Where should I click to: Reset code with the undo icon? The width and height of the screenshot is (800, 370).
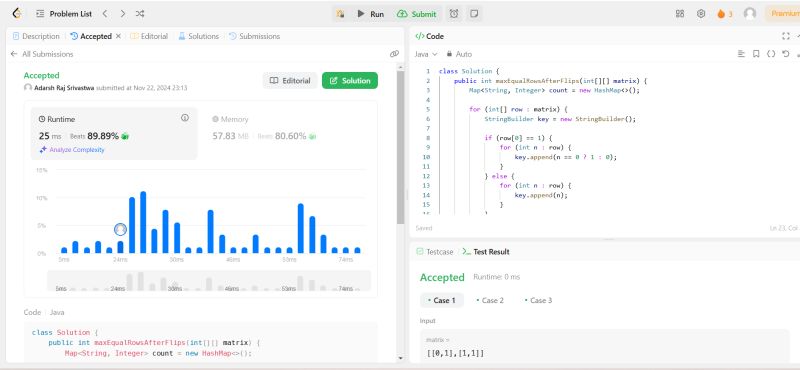(785, 54)
